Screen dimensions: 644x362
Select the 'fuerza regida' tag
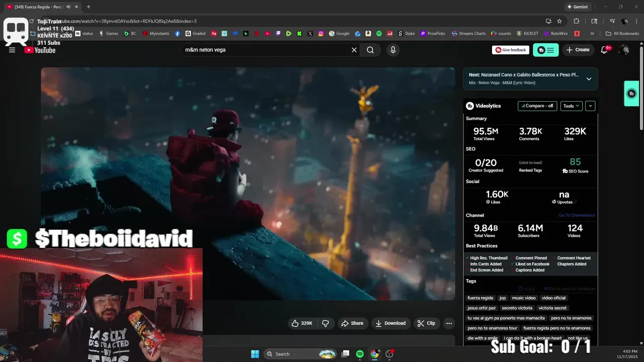[x=480, y=298]
